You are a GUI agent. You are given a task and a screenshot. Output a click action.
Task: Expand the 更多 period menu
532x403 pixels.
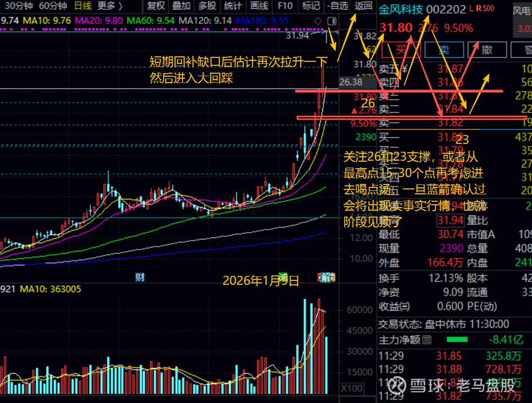[110, 6]
